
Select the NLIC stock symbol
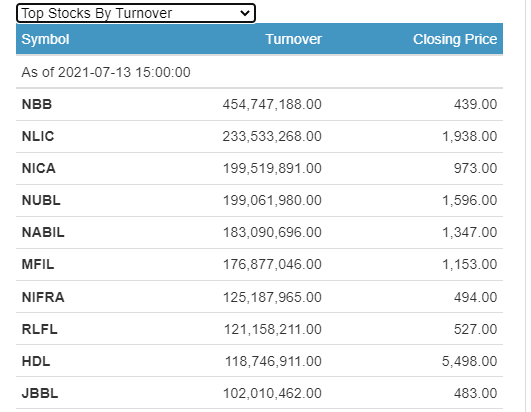tap(38, 136)
